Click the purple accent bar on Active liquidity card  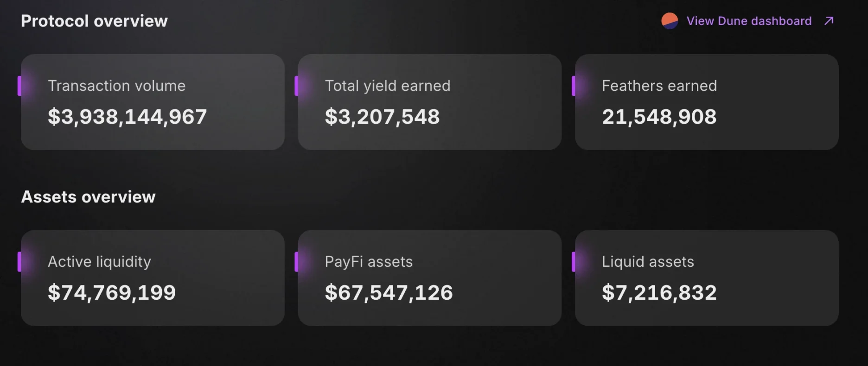point(20,261)
